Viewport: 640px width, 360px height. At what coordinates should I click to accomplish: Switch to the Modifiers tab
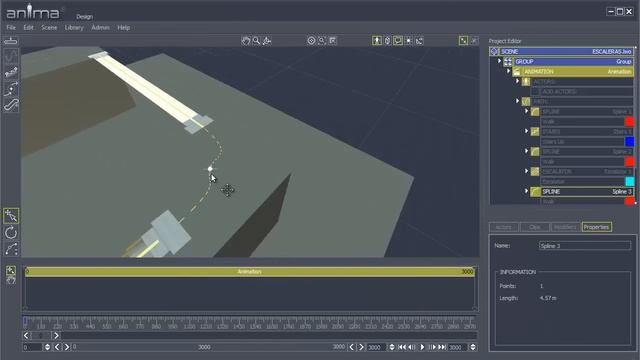[565, 227]
